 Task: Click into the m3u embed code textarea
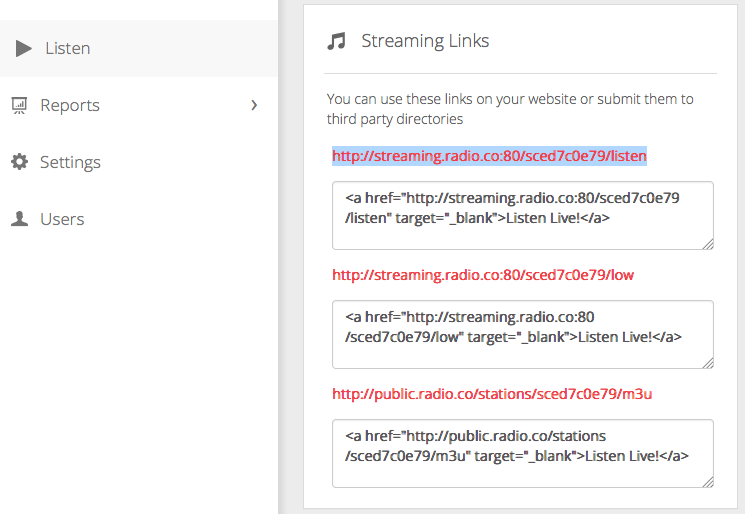tap(522, 453)
